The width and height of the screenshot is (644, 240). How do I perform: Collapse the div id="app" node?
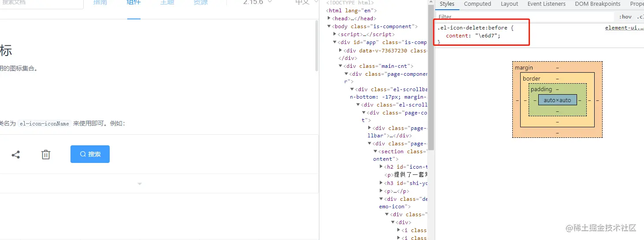click(335, 42)
